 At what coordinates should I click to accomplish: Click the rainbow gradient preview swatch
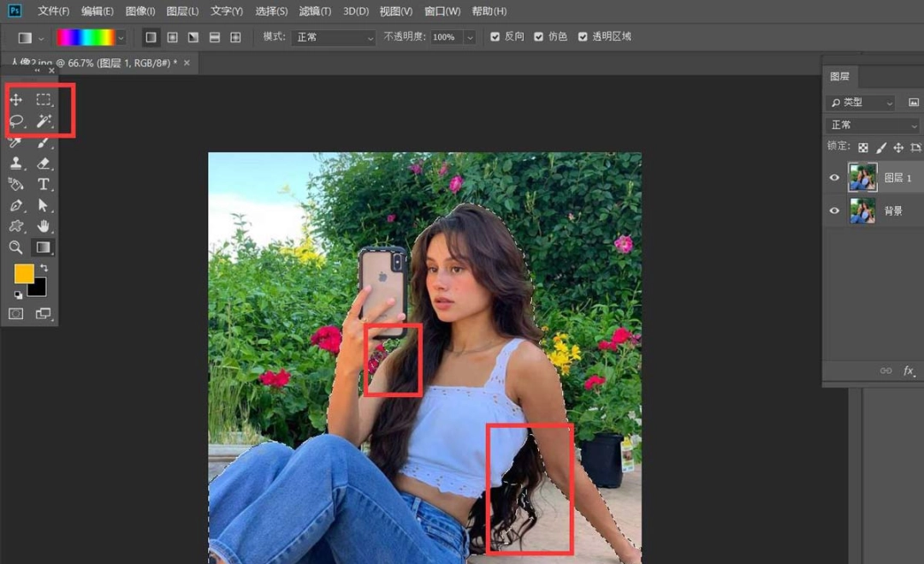tap(86, 37)
